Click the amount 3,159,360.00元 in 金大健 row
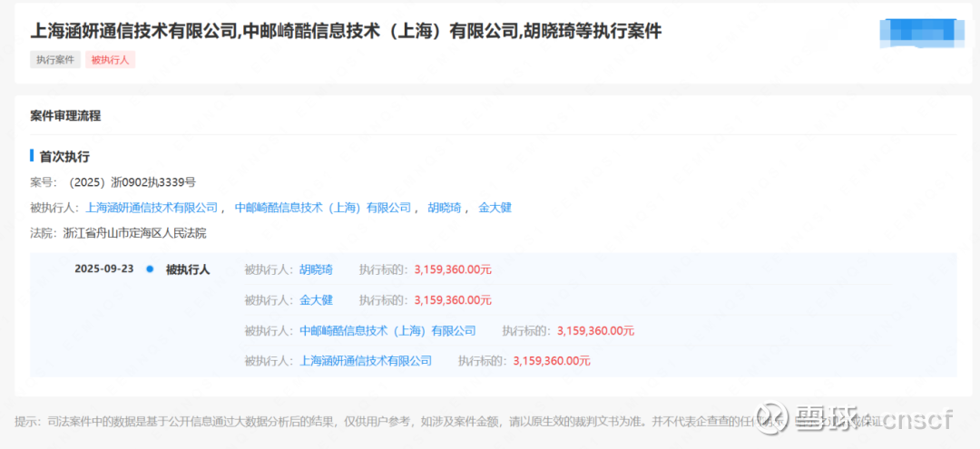The image size is (980, 449). 453,300
